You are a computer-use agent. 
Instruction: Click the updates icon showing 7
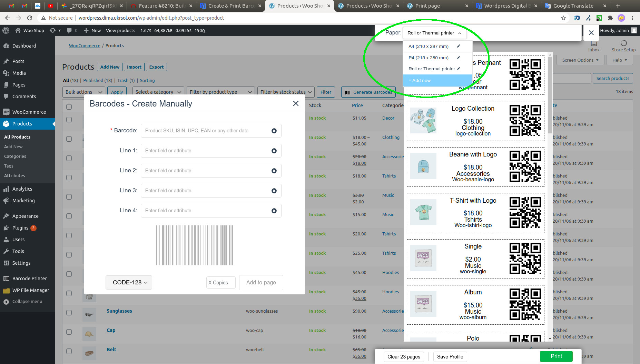click(x=55, y=30)
